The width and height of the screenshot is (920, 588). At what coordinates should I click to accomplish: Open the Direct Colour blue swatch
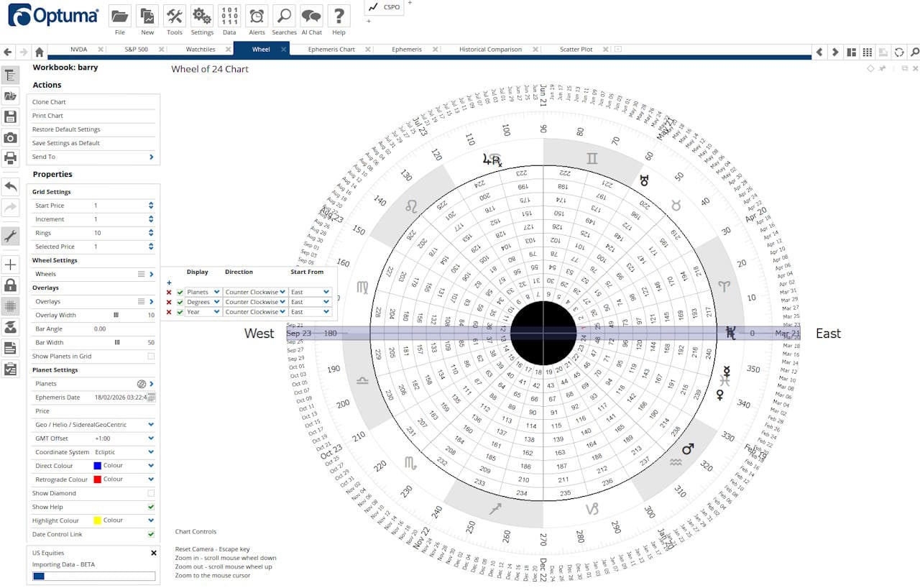98,466
